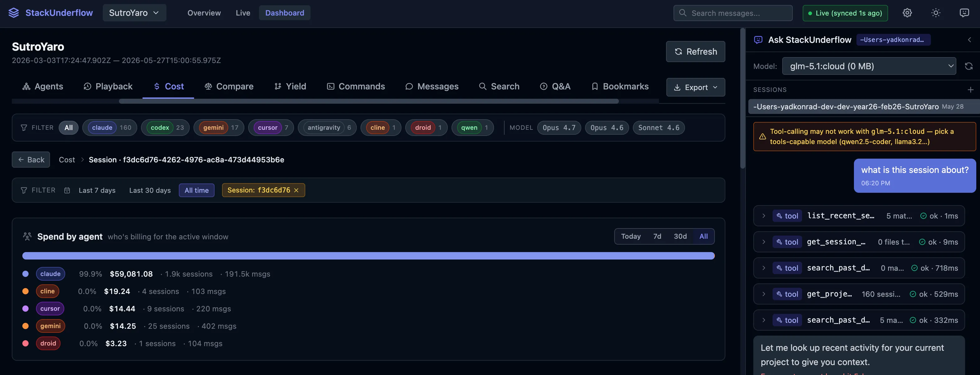Expand the search_past_d… 332ms tool row
980x375 pixels.
(859, 320)
